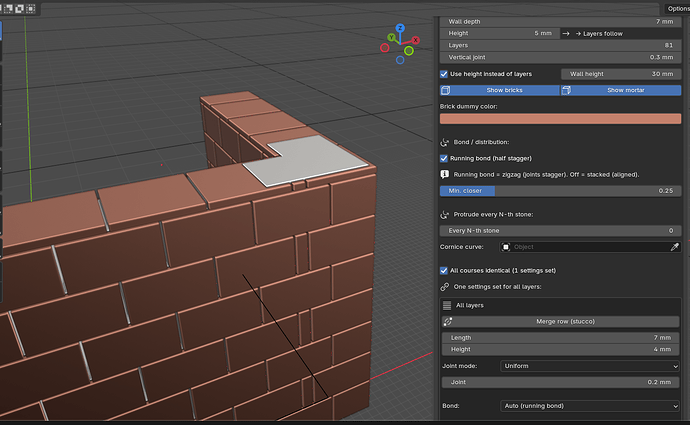This screenshot has width=690, height=425.
Task: Click the info icon beside Running bond hint
Action: 444,174
